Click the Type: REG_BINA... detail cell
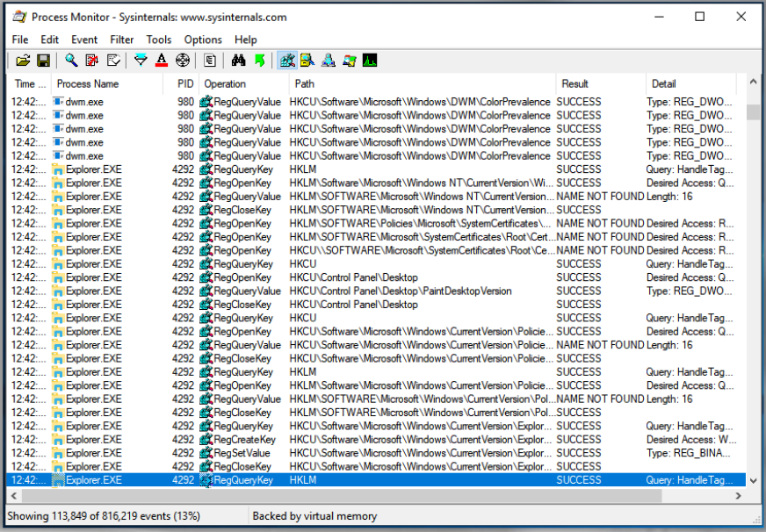766x532 pixels. (x=689, y=453)
